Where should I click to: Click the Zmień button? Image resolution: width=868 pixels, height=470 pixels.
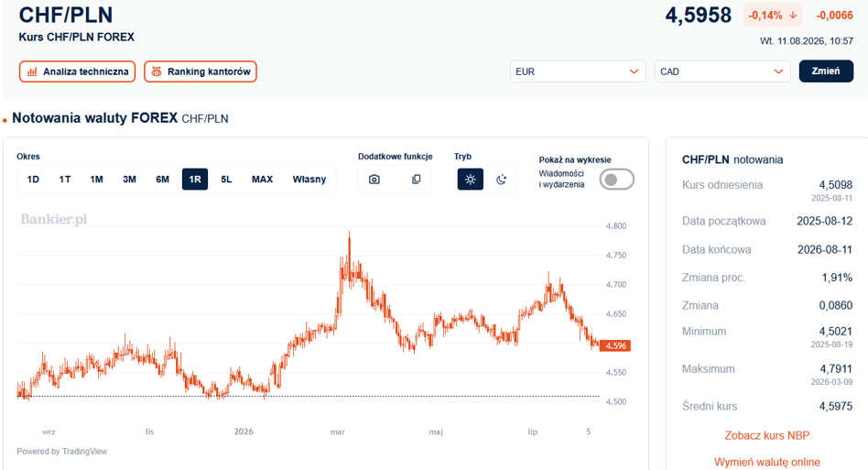[825, 71]
